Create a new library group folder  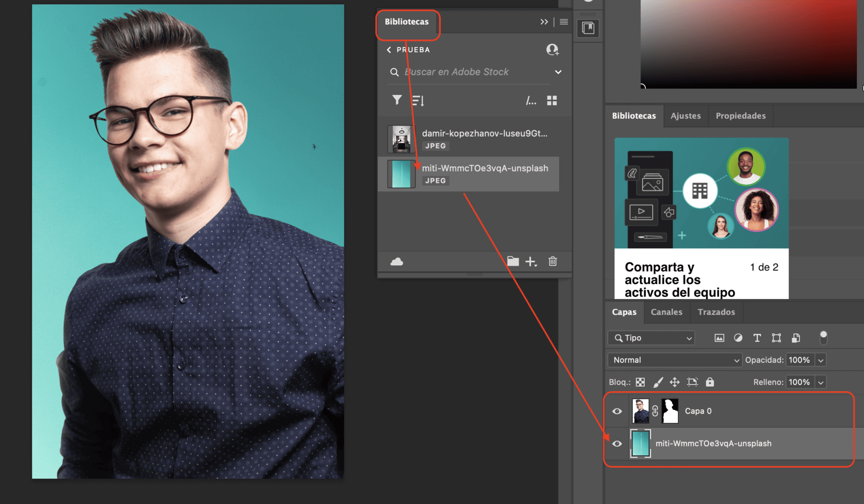[x=513, y=261]
